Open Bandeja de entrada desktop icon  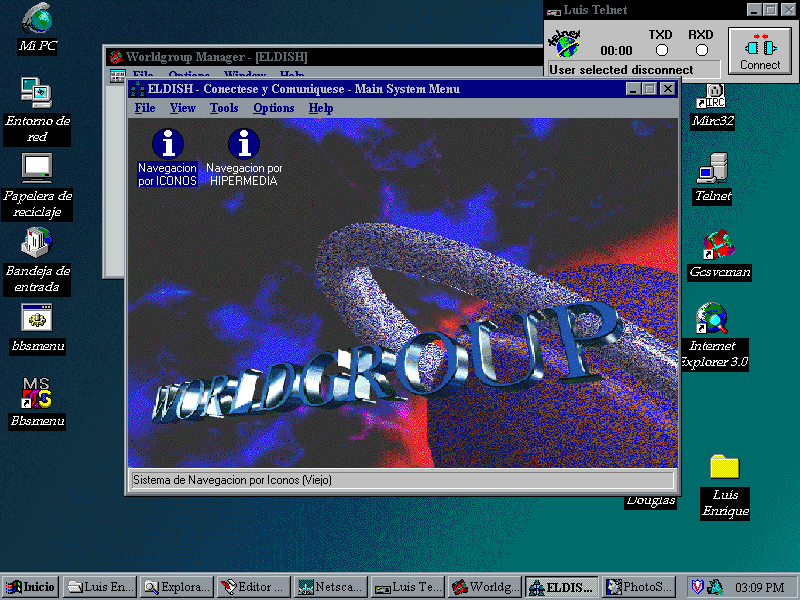(37, 261)
